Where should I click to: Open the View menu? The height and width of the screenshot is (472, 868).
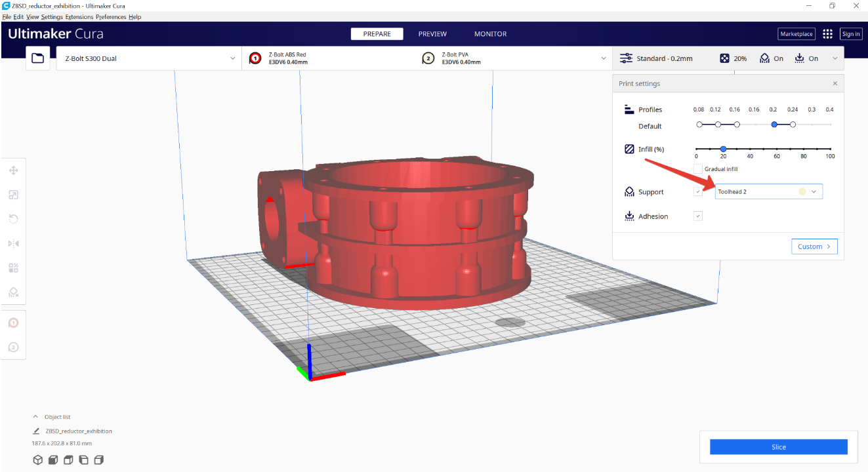pos(33,17)
